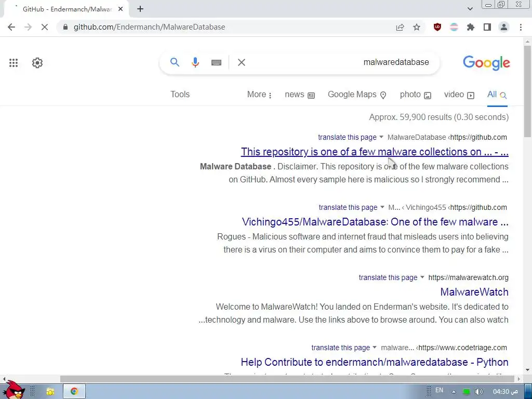Screen dimensions: 532x399
Task: Open Google search settings gear
Action: 37,63
